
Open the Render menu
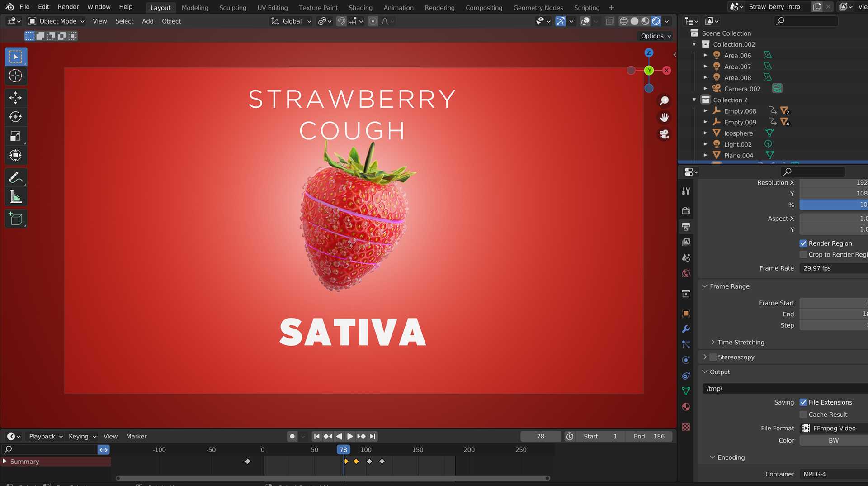(x=68, y=7)
